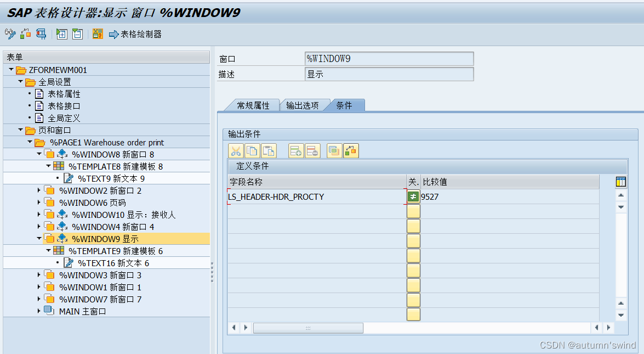This screenshot has width=644, height=354.
Task: Click the LS_HEADER-HDR_PROCTY field name cell
Action: pos(317,197)
